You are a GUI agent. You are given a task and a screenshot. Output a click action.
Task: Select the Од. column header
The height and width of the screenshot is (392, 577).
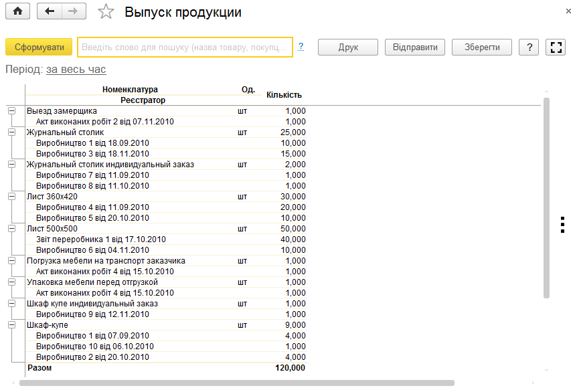click(248, 90)
